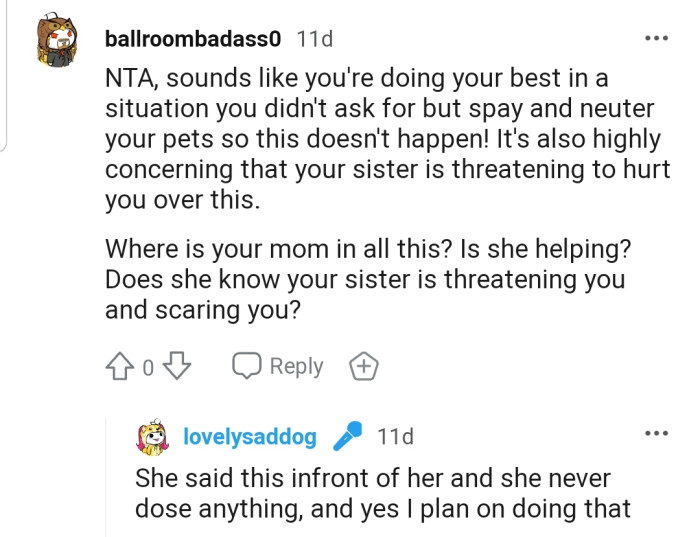Click the vote score count
The image size is (700, 537).
coord(148,368)
